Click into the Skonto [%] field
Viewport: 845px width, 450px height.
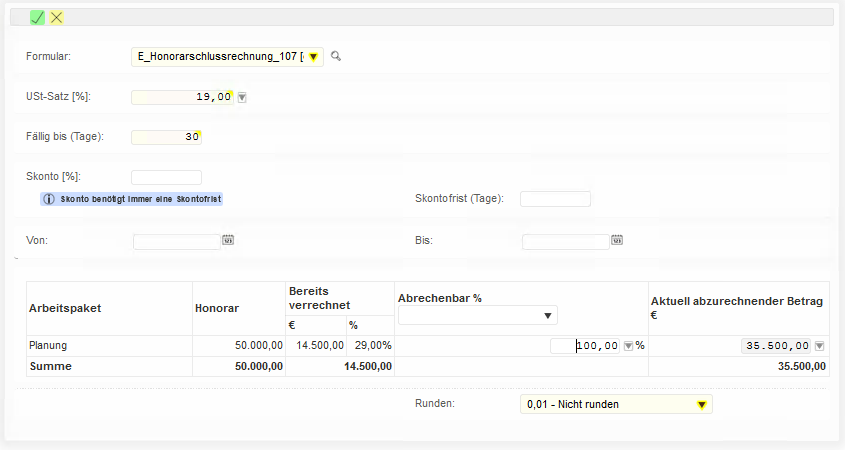click(x=166, y=177)
